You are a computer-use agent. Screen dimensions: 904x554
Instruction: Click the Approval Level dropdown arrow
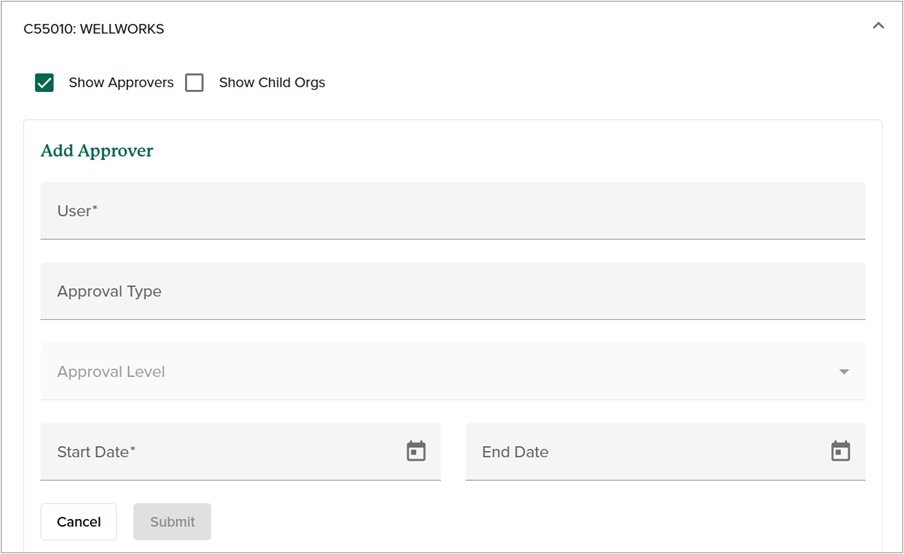[844, 372]
